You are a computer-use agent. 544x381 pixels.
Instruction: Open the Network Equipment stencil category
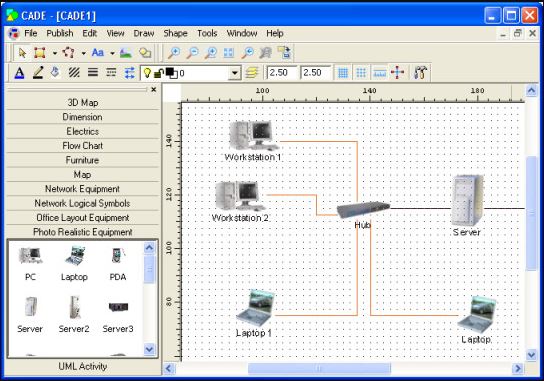(x=82, y=189)
